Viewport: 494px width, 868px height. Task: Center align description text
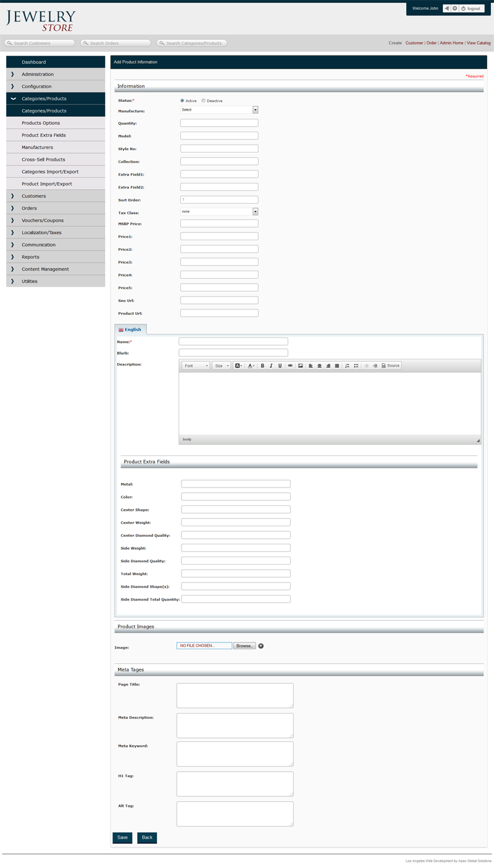319,366
